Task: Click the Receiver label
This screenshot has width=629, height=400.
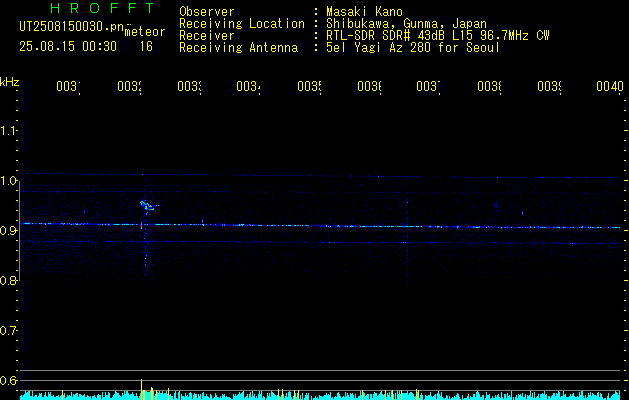Action: 207,36
